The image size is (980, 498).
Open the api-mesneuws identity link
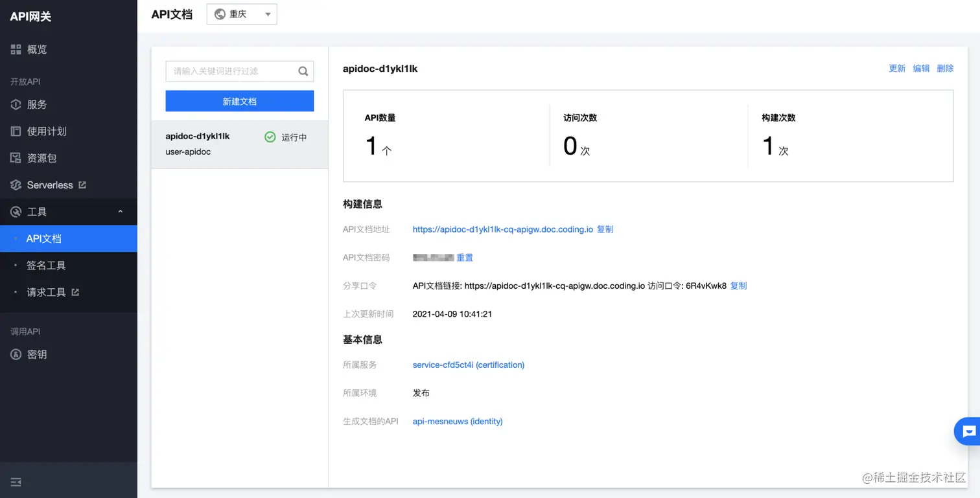[x=458, y=421]
